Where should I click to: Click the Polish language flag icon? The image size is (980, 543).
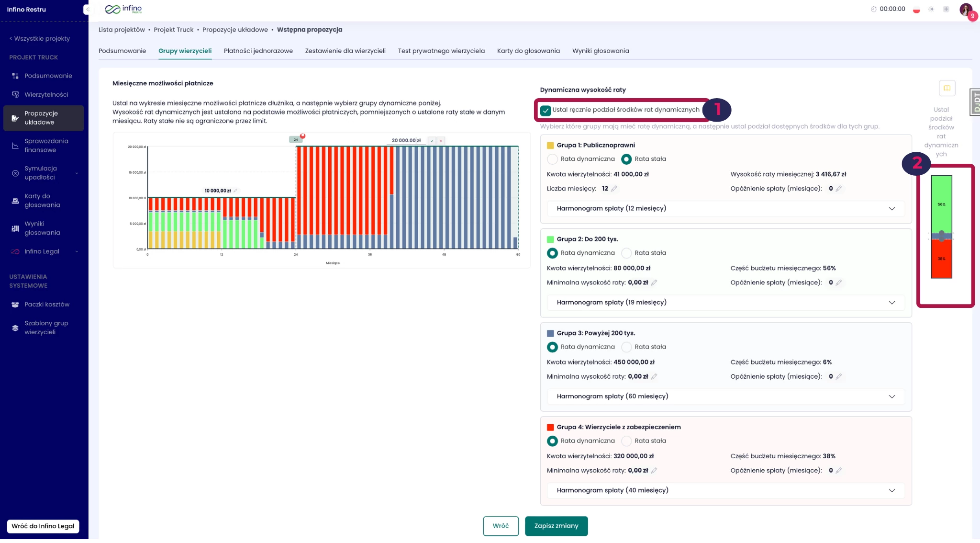tap(916, 9)
